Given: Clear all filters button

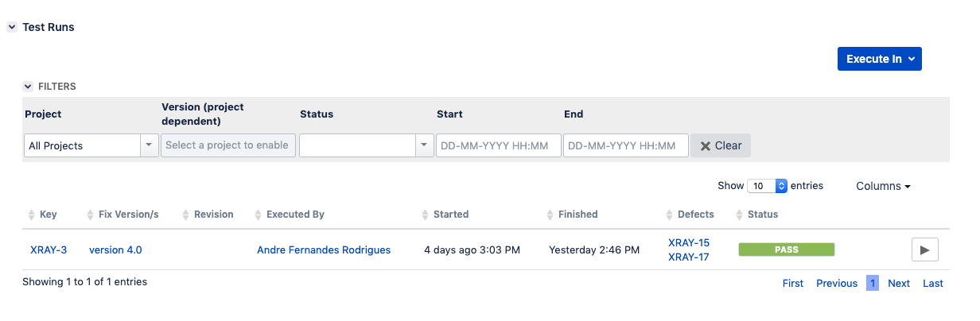Looking at the screenshot, I should (x=720, y=145).
